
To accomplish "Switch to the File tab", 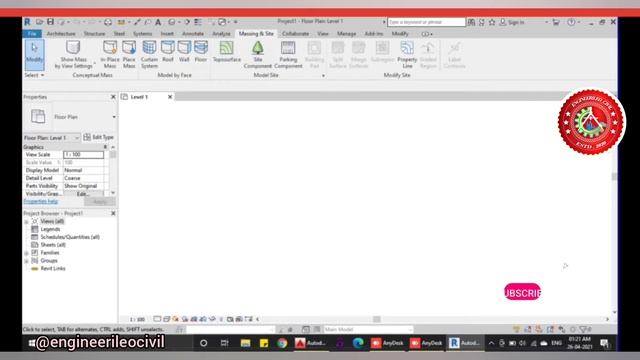I will click(x=32, y=33).
